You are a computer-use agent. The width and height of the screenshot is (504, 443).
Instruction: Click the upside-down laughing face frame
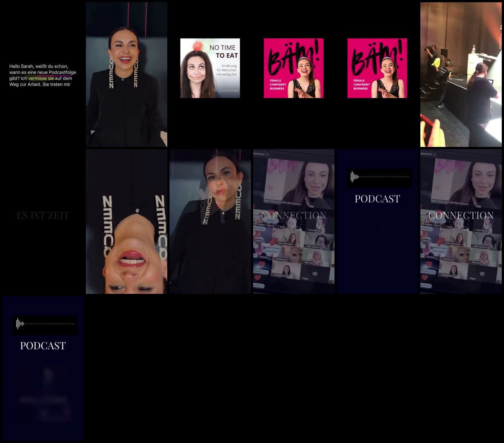[127, 221]
